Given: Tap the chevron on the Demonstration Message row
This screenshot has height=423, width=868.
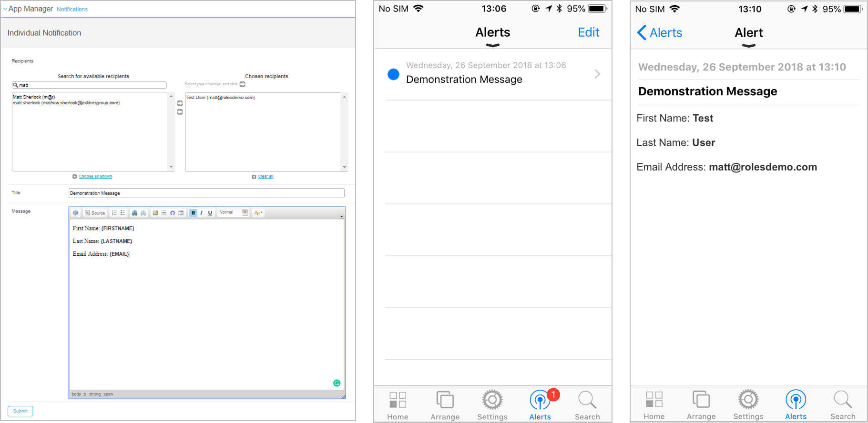Looking at the screenshot, I should tap(597, 74).
